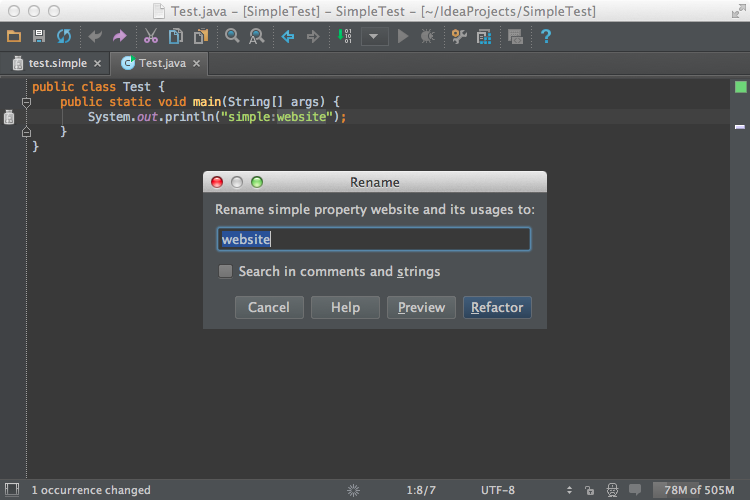Click the Cut scissors icon
Screen dimensions: 750x500
[150, 37]
